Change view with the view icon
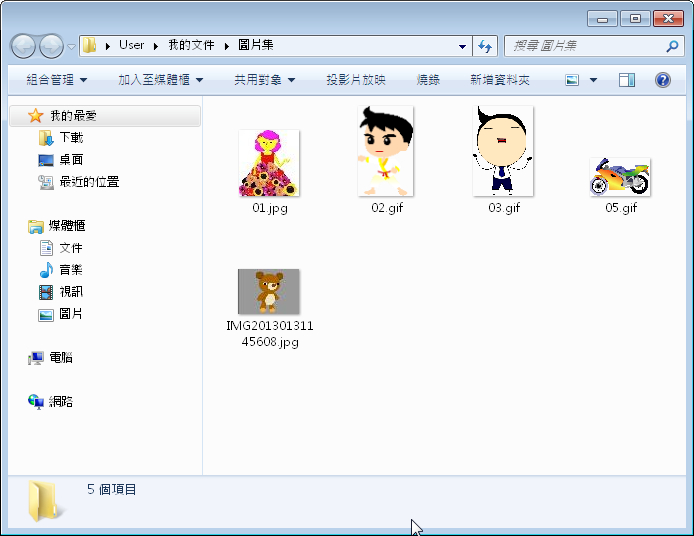694x536 pixels. [572, 80]
